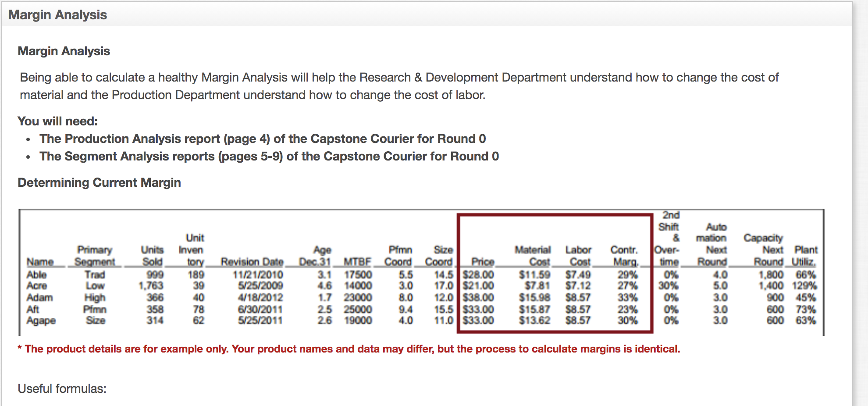868x406 pixels.
Task: Select the Production Analysis report bullet item
Action: pyautogui.click(x=262, y=139)
